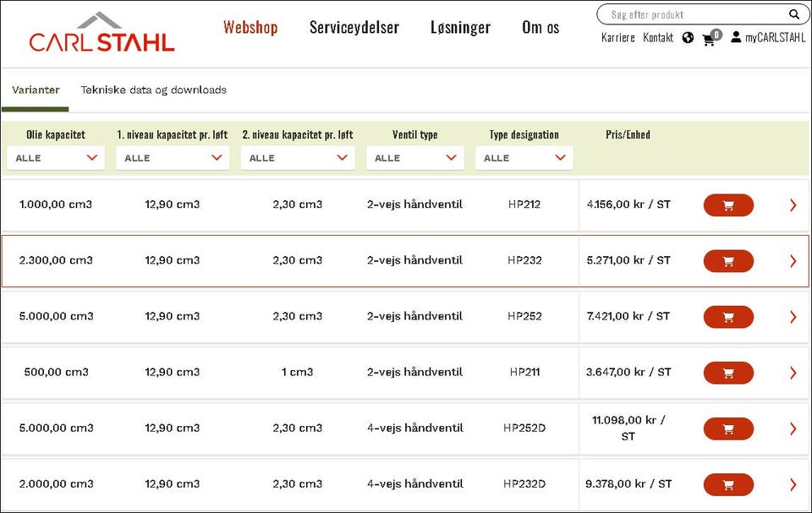
Task: Click the HP232 type designation cell
Action: 524,260
